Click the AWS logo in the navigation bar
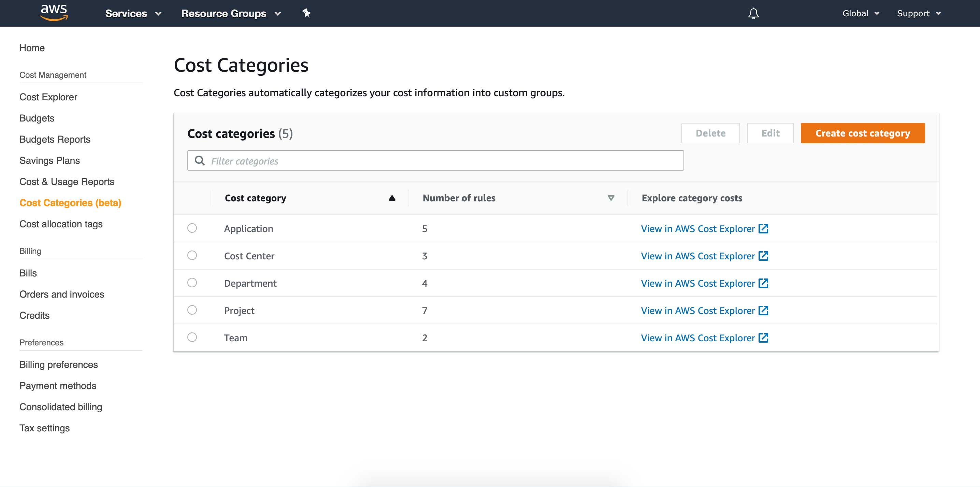The image size is (980, 487). (54, 13)
